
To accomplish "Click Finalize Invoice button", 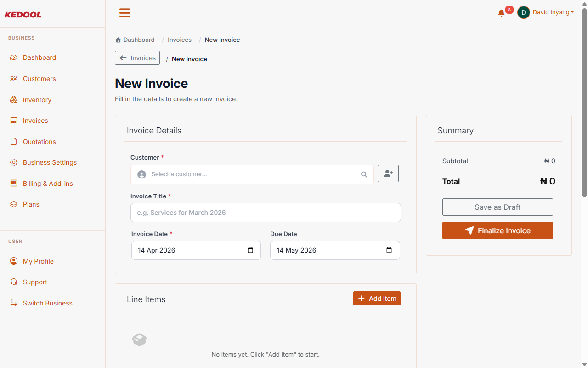I will (498, 230).
